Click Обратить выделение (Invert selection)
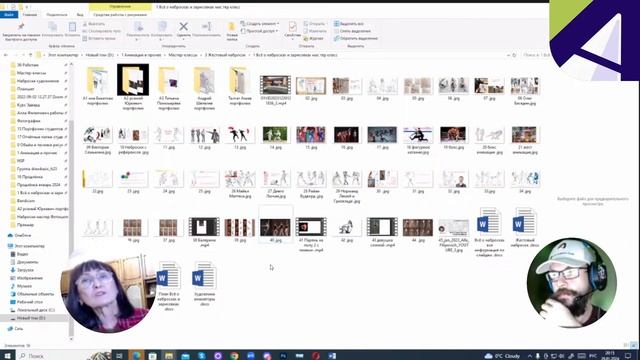The height and width of the screenshot is (360, 640). [356, 38]
